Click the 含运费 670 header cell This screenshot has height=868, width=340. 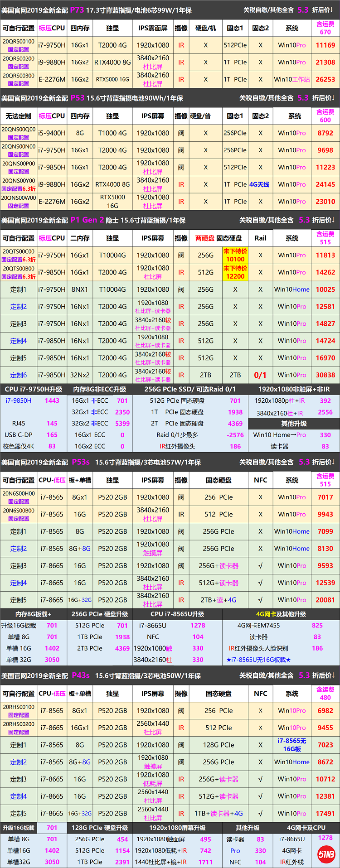coord(325,28)
